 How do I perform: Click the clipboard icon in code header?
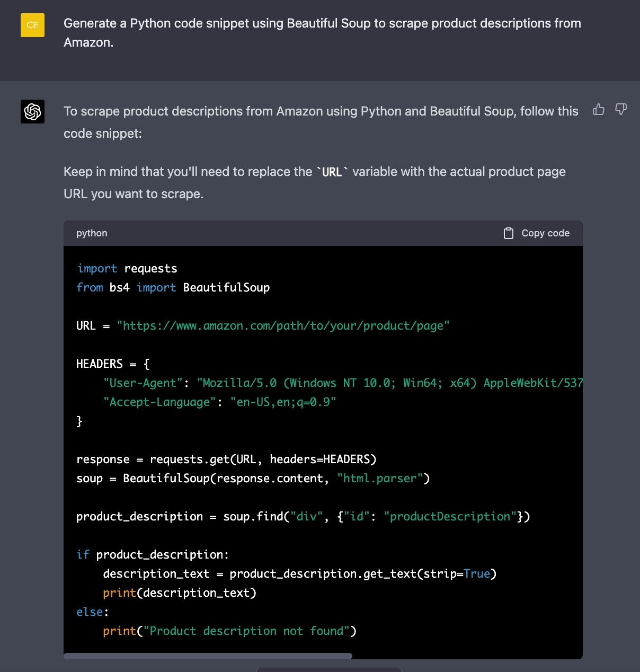(x=508, y=233)
